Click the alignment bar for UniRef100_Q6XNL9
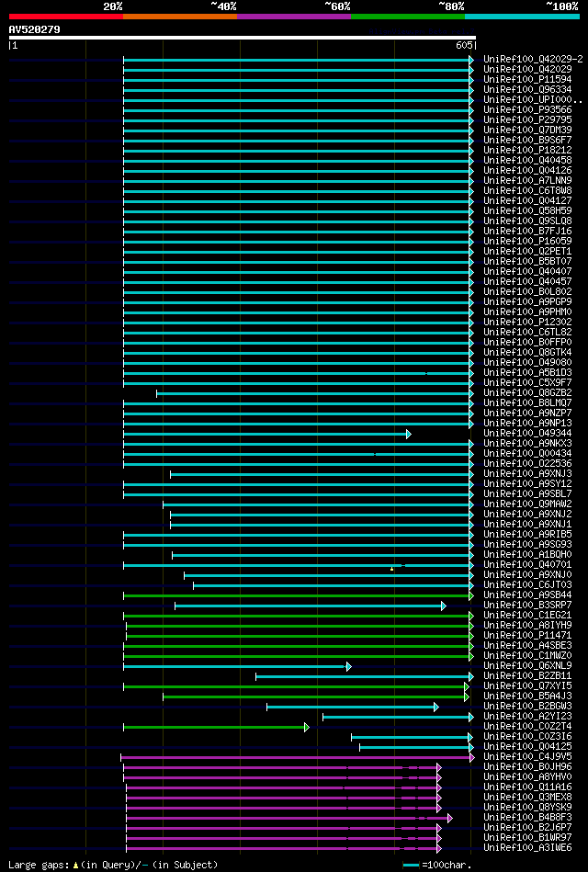 (x=238, y=666)
